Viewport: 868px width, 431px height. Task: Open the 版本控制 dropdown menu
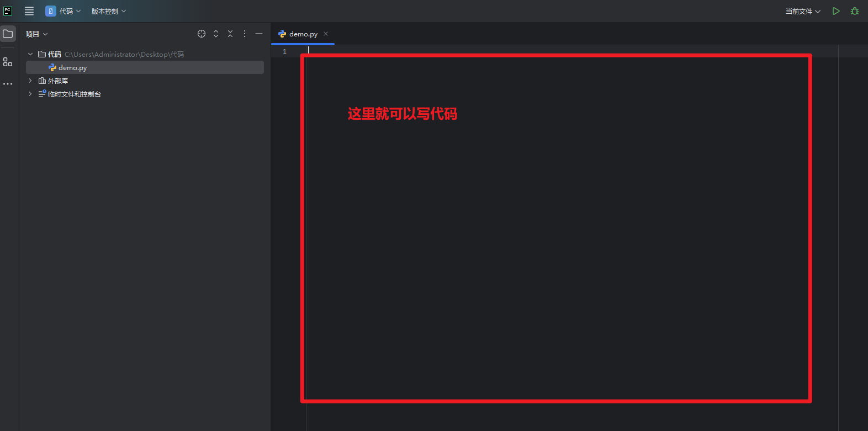tap(109, 11)
